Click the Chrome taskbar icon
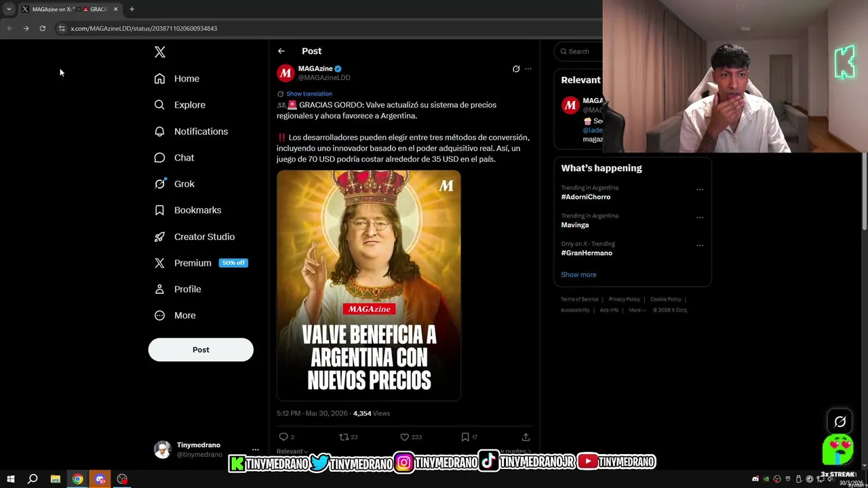868x488 pixels. tap(77, 479)
